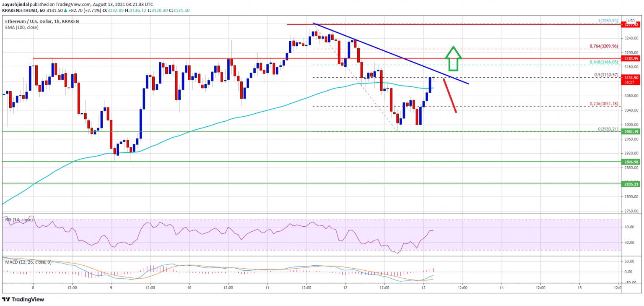Click the TradingView logo at bottom left
Viewport: 644px width, 306px height.
click(23, 300)
